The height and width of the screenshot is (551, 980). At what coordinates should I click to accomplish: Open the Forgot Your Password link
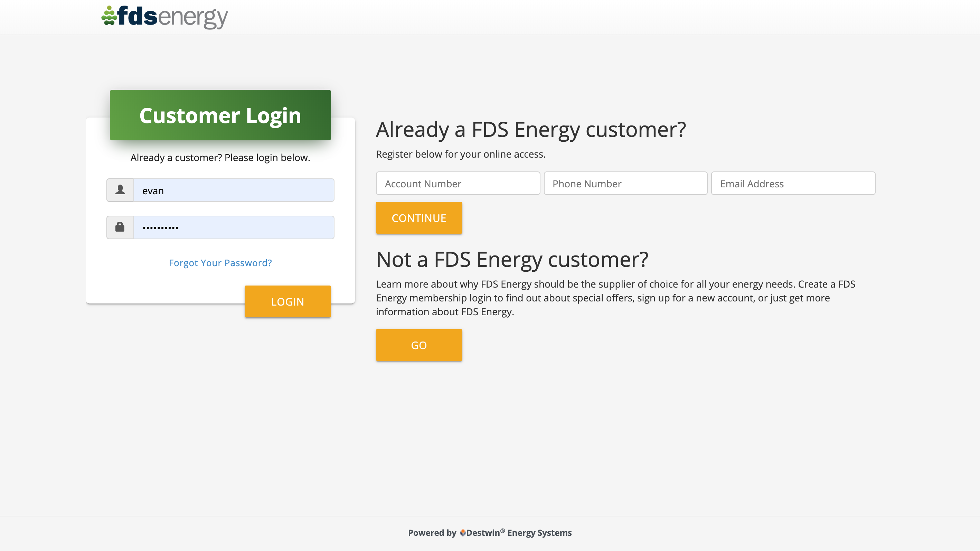click(220, 263)
